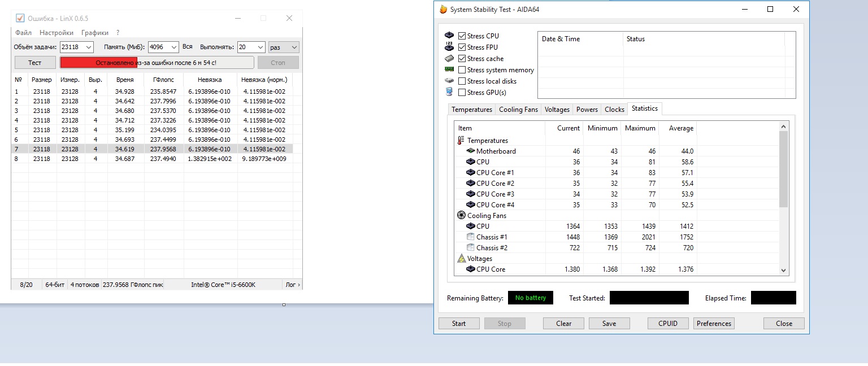Viewport: 868px width, 366px height.
Task: Click the statistics list scrollbar up arrow
Action: [x=783, y=127]
